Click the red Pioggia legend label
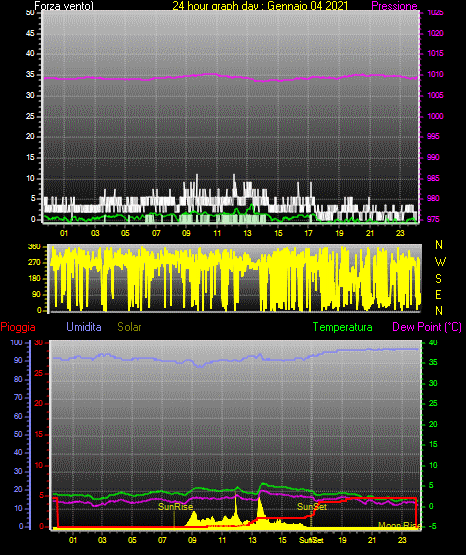The width and height of the screenshot is (466, 555). [x=18, y=327]
